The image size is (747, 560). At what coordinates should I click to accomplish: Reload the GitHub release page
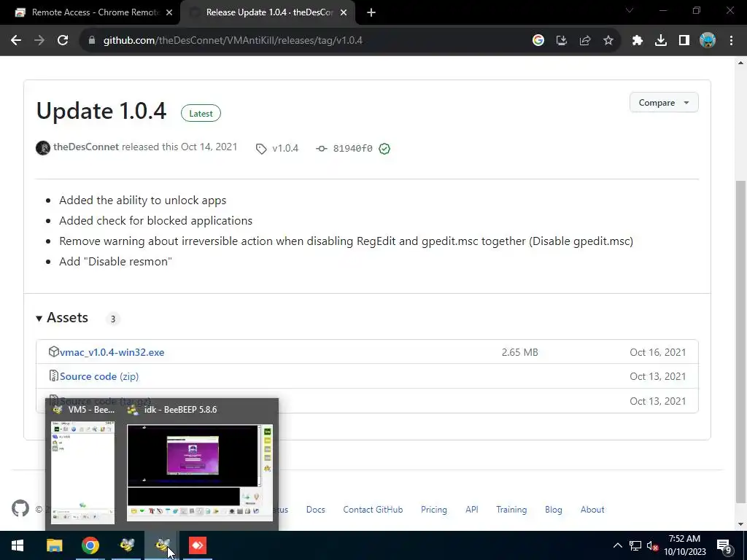[63, 41]
